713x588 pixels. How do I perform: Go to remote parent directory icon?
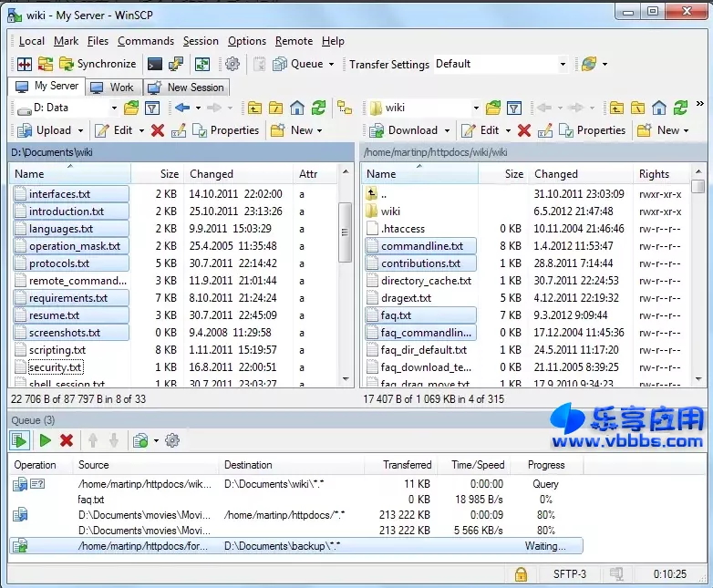coord(616,108)
